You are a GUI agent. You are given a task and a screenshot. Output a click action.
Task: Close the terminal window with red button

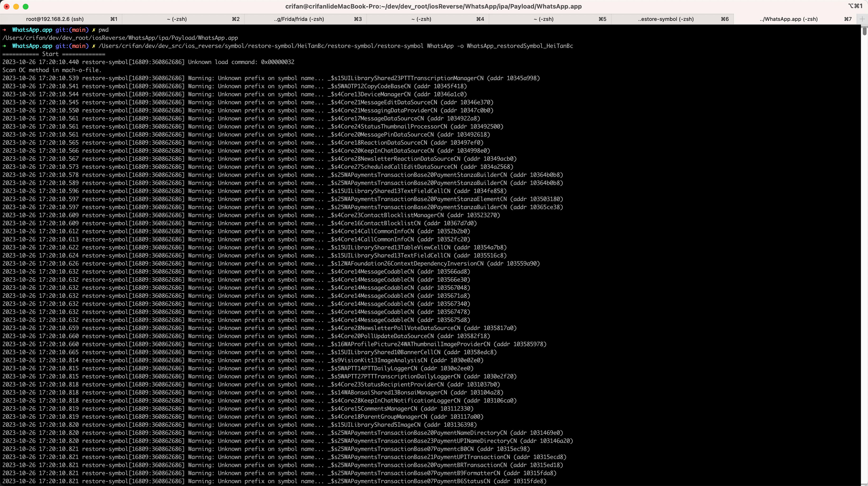(6, 6)
